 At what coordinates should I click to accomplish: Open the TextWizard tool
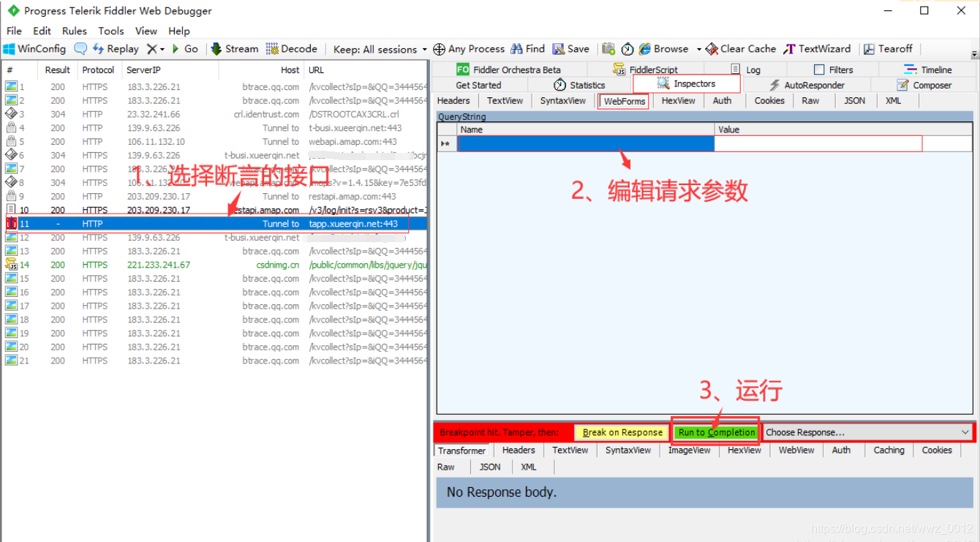click(817, 49)
